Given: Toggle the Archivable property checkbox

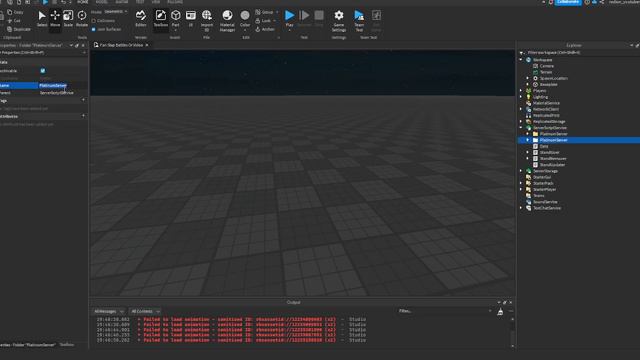Looking at the screenshot, I should [x=43, y=71].
